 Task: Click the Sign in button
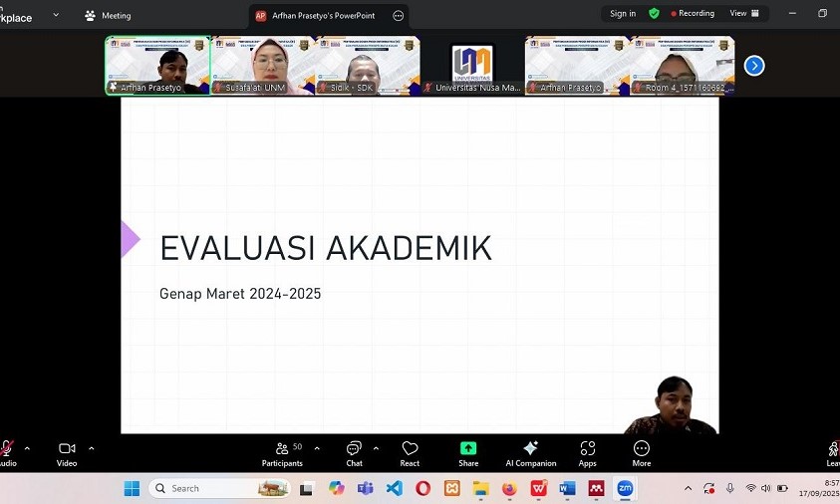[623, 14]
